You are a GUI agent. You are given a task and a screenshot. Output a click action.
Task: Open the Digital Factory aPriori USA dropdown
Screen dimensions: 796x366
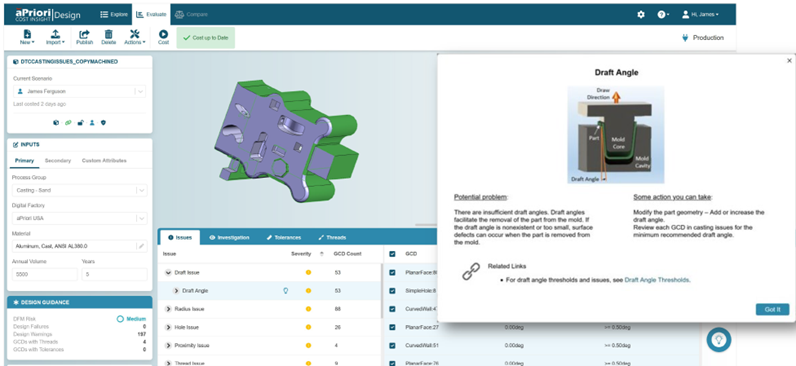pos(80,218)
